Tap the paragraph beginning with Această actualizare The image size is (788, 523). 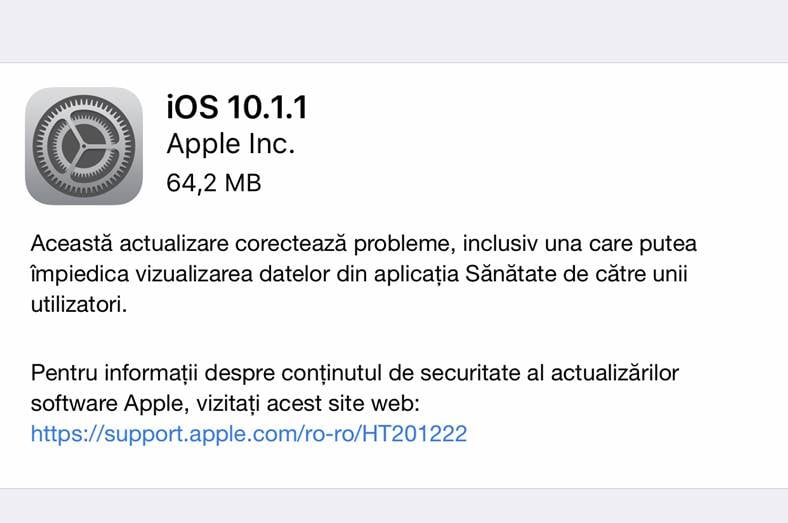tap(364, 274)
